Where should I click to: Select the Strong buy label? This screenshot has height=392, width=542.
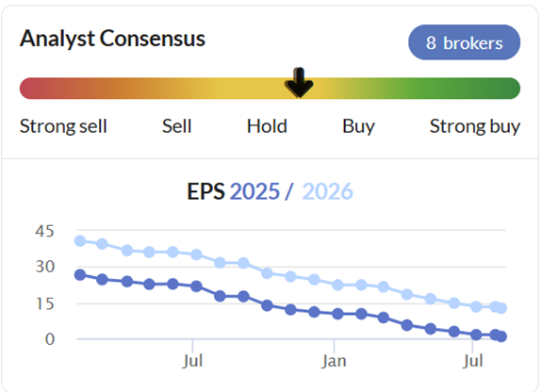pyautogui.click(x=474, y=126)
